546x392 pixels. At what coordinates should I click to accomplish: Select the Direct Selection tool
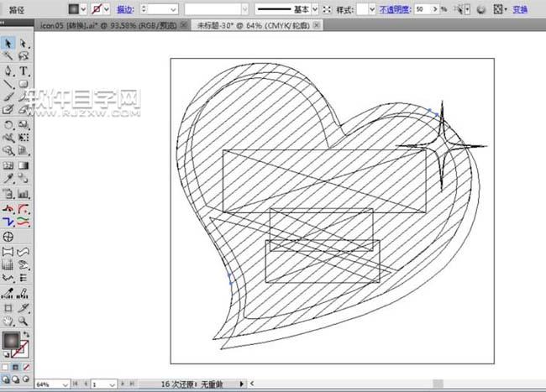click(24, 43)
